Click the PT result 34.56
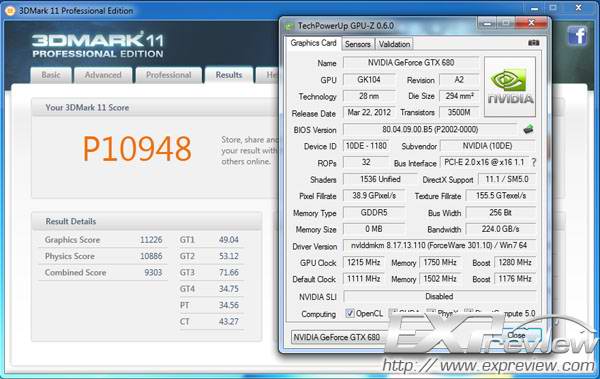This screenshot has height=379, width=600. [229, 305]
